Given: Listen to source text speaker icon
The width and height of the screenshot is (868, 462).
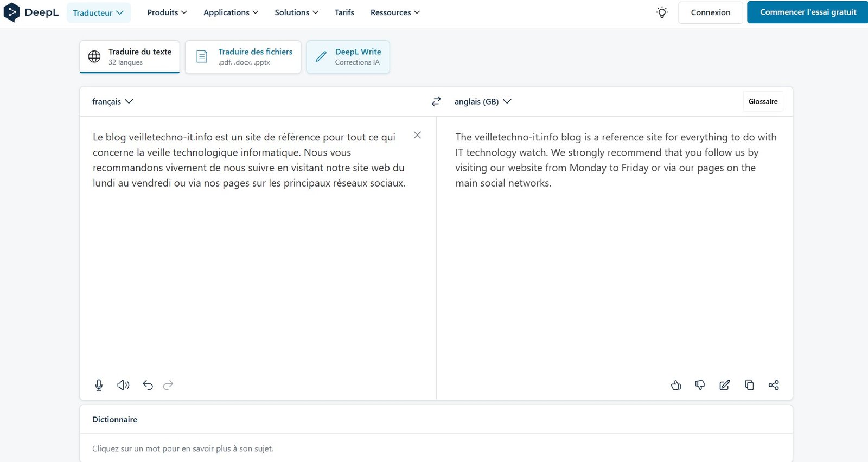Looking at the screenshot, I should pos(123,385).
